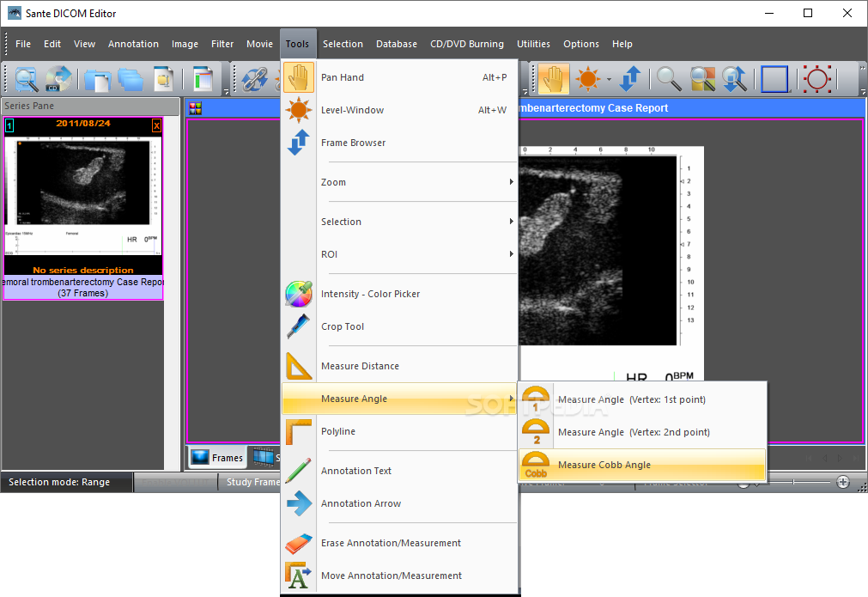Choose Pan Hand from Tools menu
Viewport: 868px width, 597px height.
[400, 77]
